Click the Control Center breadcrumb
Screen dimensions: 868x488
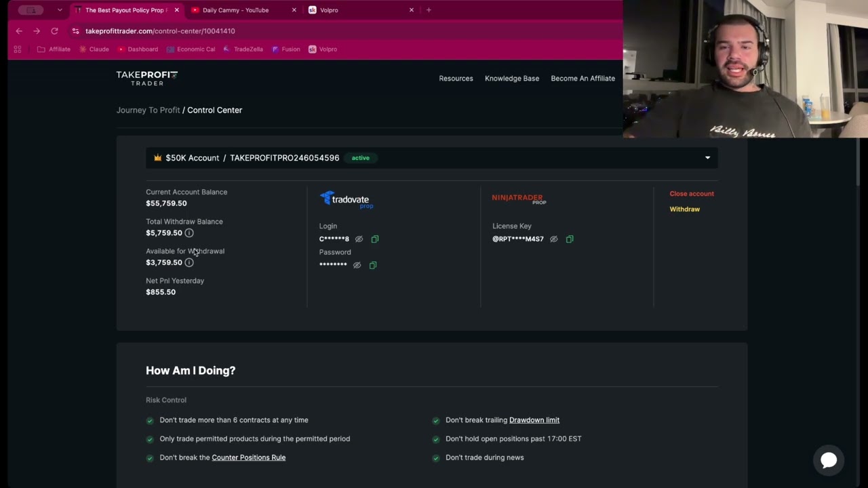click(x=214, y=110)
